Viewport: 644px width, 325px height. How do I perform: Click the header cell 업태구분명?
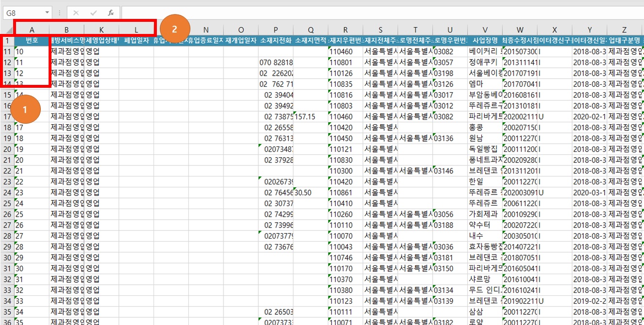[x=625, y=41]
